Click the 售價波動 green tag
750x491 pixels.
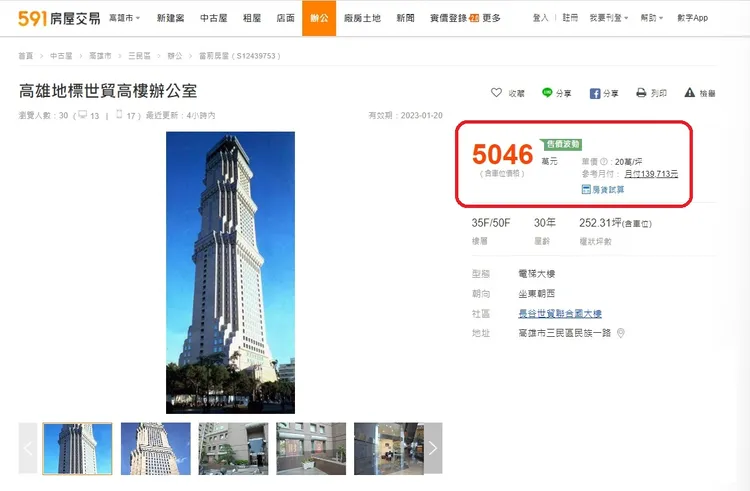[562, 144]
